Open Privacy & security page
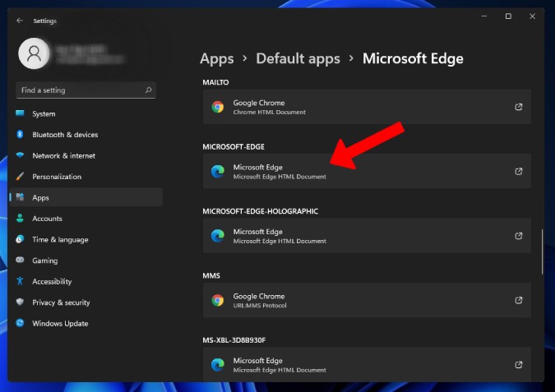Viewport: 555px width, 392px height. click(x=61, y=302)
